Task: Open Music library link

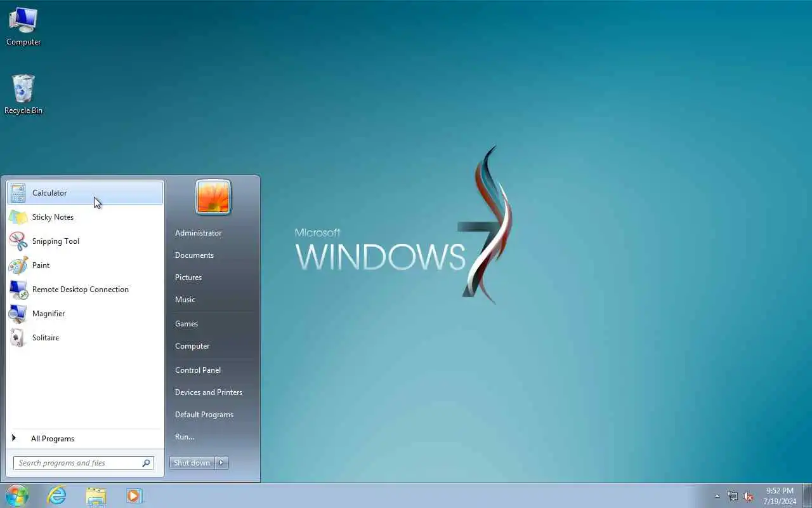Action: point(185,300)
